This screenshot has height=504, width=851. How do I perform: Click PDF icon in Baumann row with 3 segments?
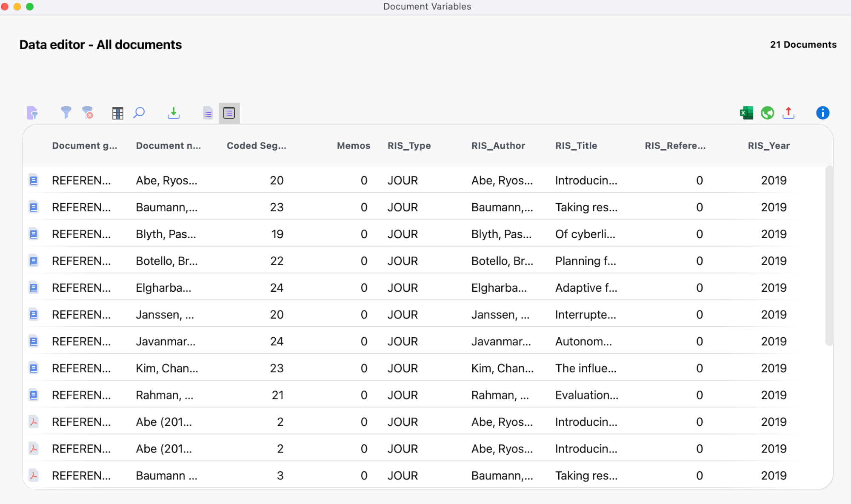(34, 475)
